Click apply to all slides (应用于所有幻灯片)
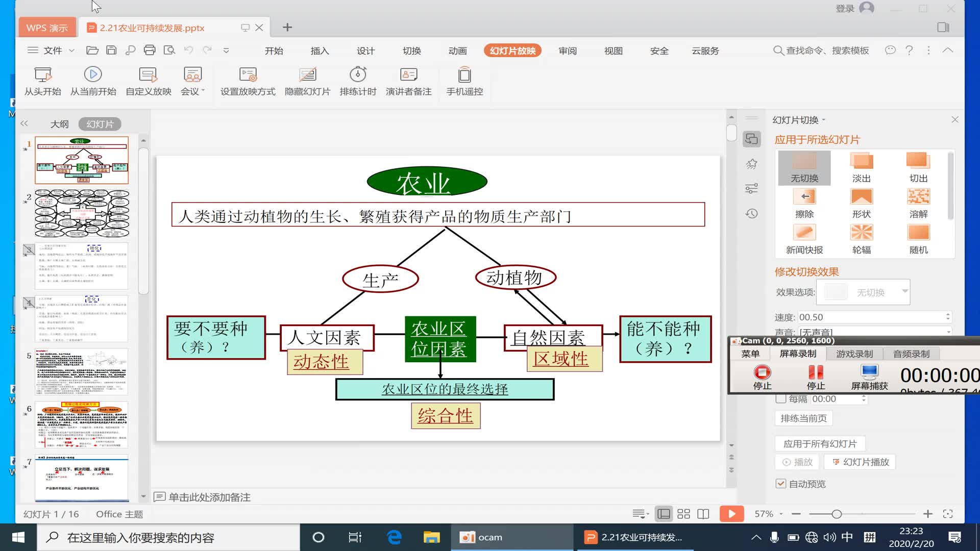The image size is (980, 551). [820, 444]
